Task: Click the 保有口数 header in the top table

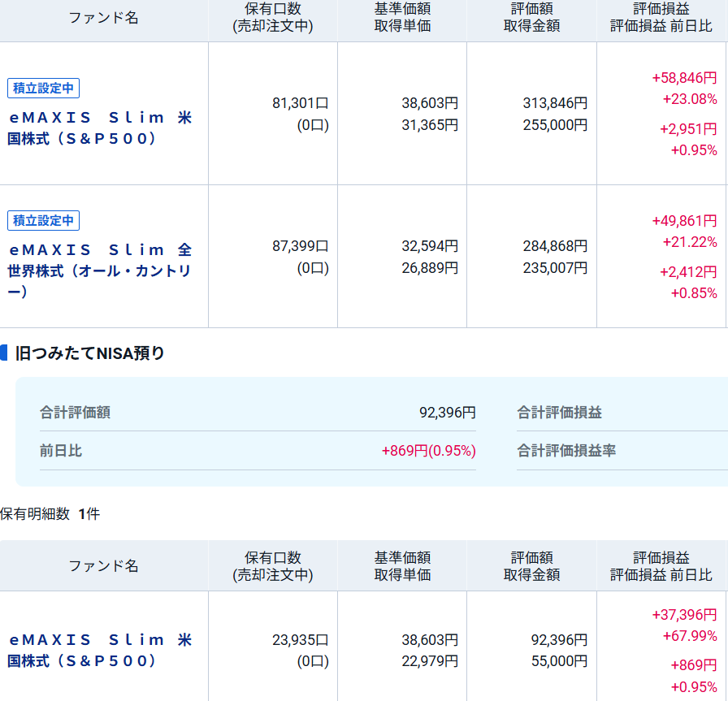Action: pos(272,9)
